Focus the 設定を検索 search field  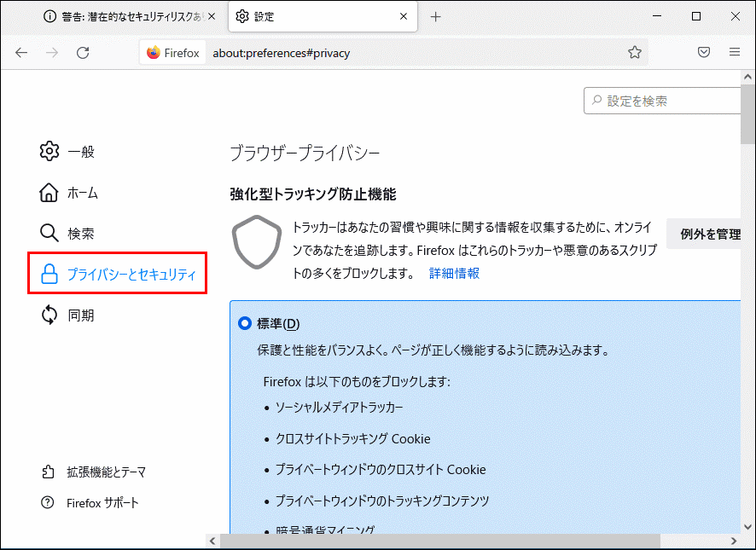point(662,101)
